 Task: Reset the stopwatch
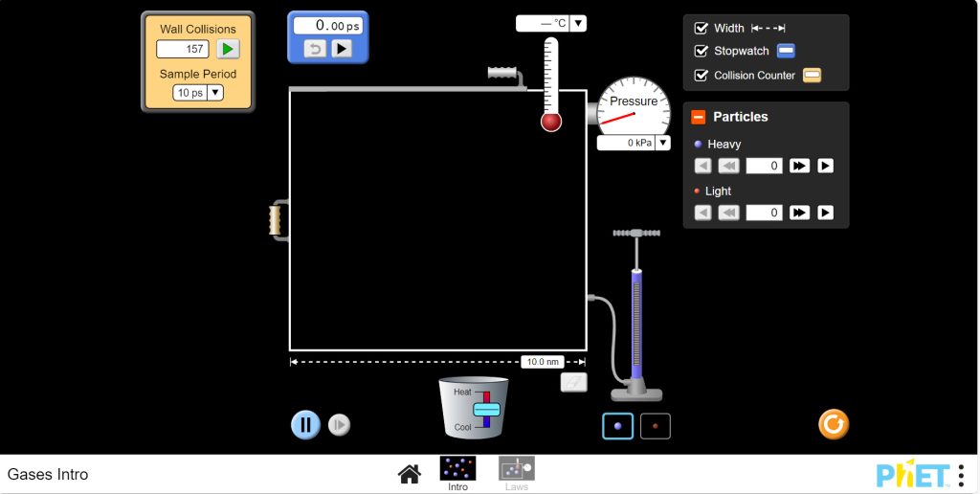pyautogui.click(x=315, y=49)
